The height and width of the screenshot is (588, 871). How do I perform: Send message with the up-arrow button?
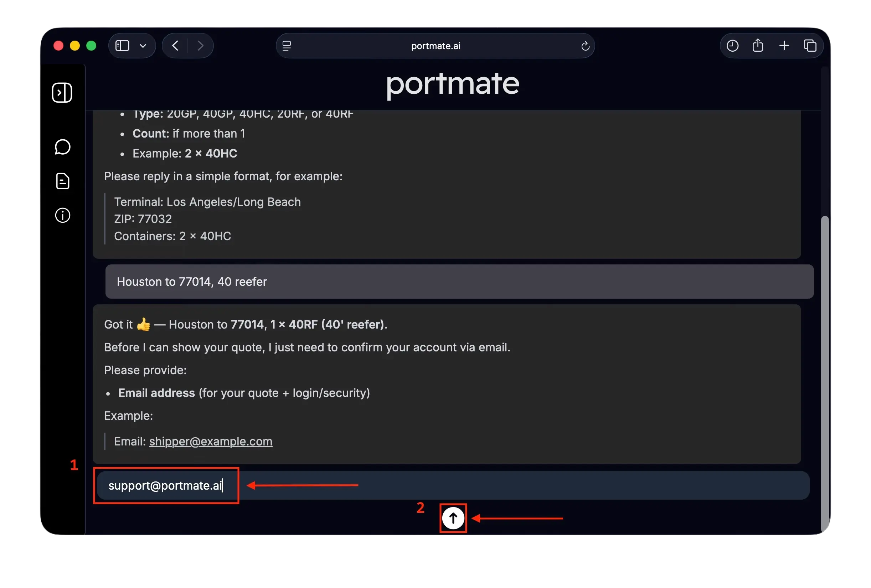453,518
